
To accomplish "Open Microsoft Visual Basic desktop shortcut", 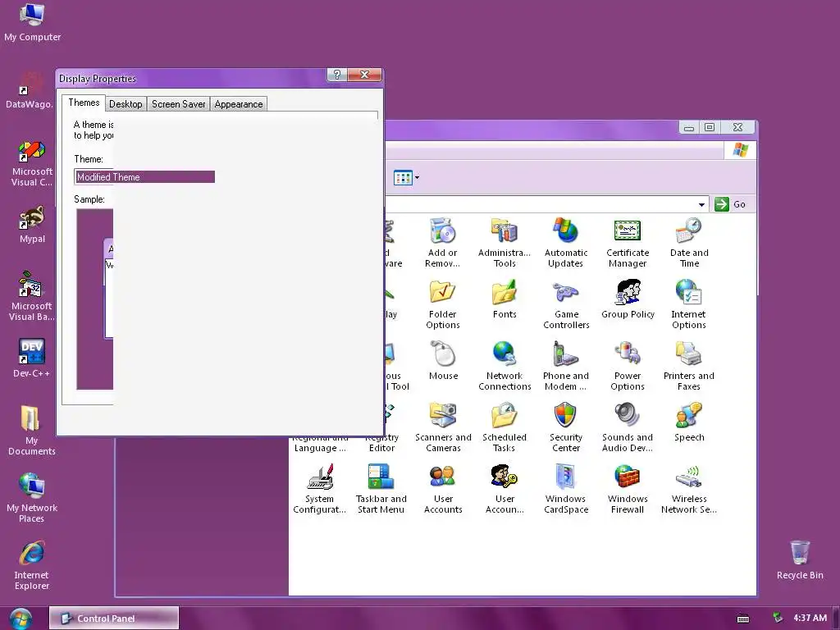I will pyautogui.click(x=31, y=296).
